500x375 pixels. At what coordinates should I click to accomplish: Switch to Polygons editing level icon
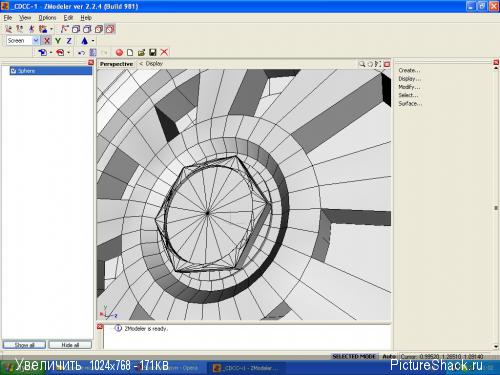click(32, 29)
